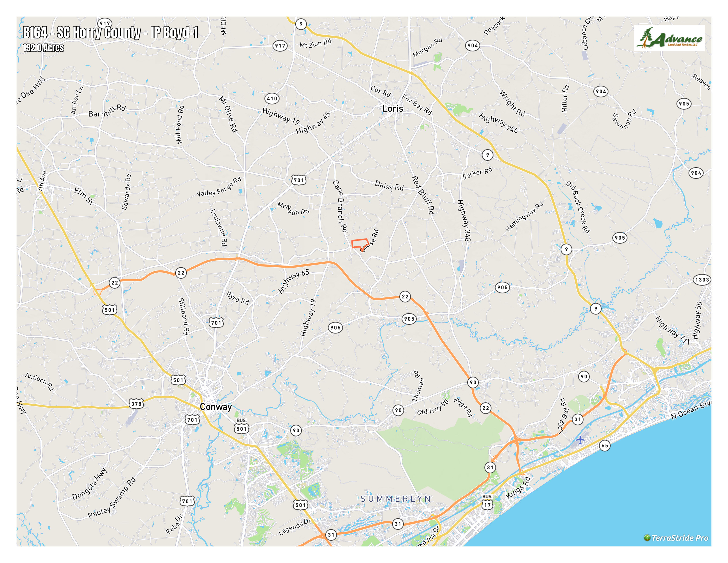Click the TerraStride Pro watermark logo
728x563 pixels.
[x=676, y=538]
